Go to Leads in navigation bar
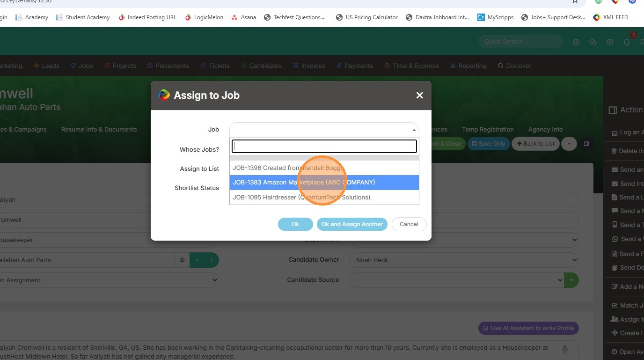The height and width of the screenshot is (360, 644). (x=46, y=66)
